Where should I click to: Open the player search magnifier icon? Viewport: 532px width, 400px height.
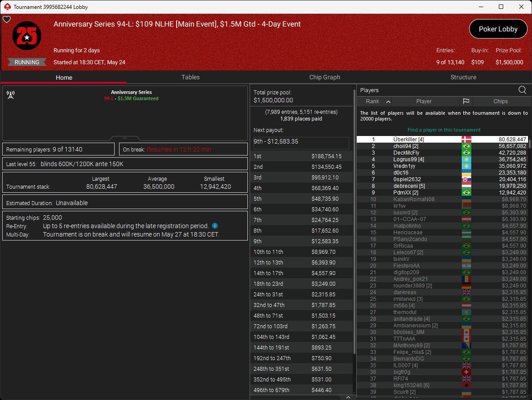(522, 90)
